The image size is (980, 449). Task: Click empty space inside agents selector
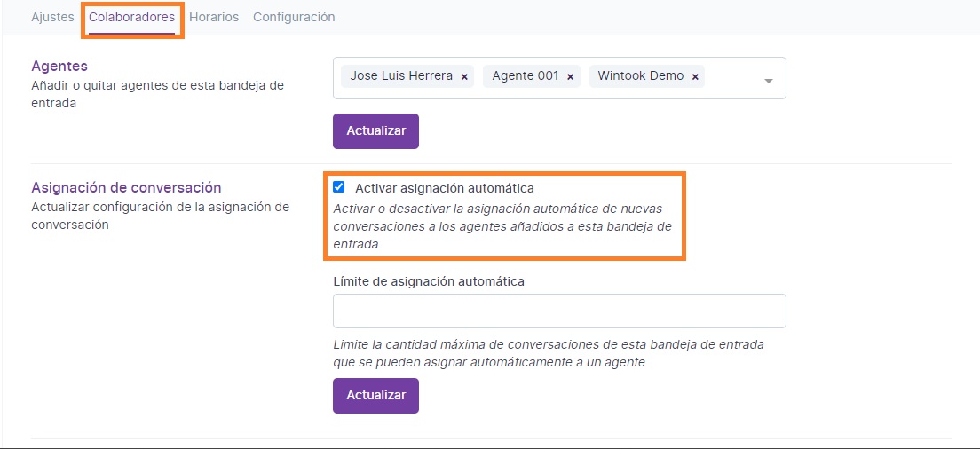(732, 78)
